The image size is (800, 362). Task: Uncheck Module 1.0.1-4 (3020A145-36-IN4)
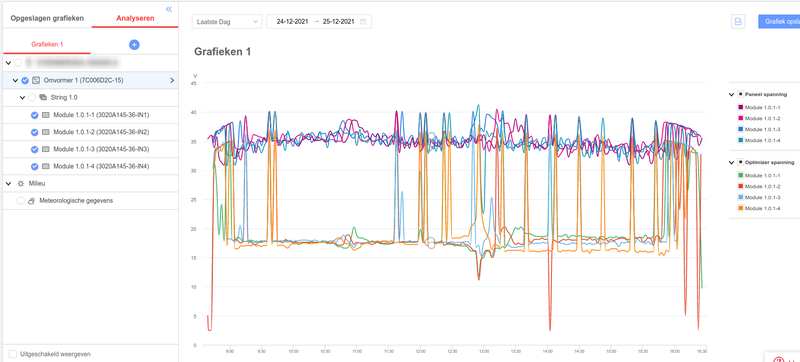click(35, 166)
